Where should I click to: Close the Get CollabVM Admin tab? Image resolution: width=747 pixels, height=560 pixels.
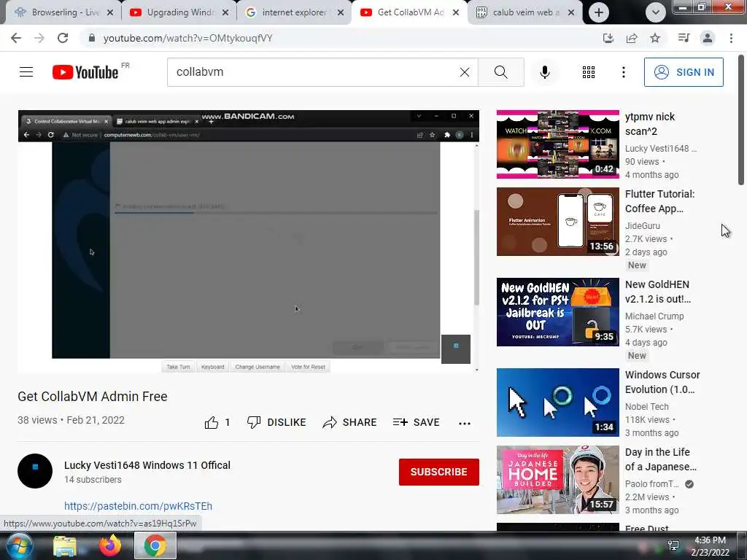tap(456, 12)
